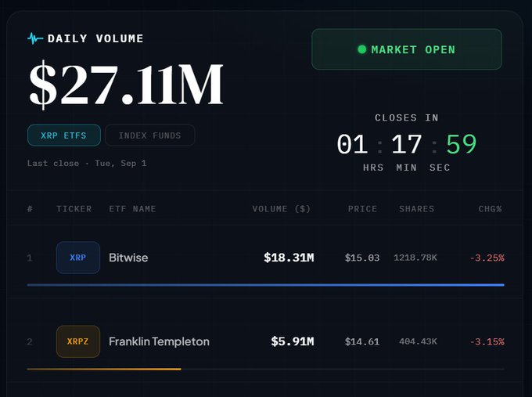This screenshot has height=397, width=532.
Task: Click the -3.15% change value
Action: pyautogui.click(x=487, y=341)
